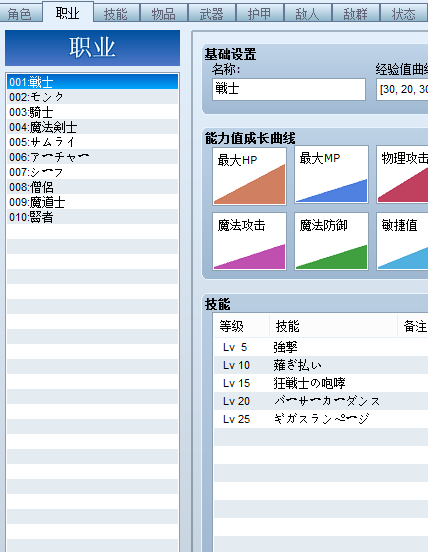Image resolution: width=428 pixels, height=552 pixels.
Task: Click the 备注 column header
Action: (x=413, y=326)
